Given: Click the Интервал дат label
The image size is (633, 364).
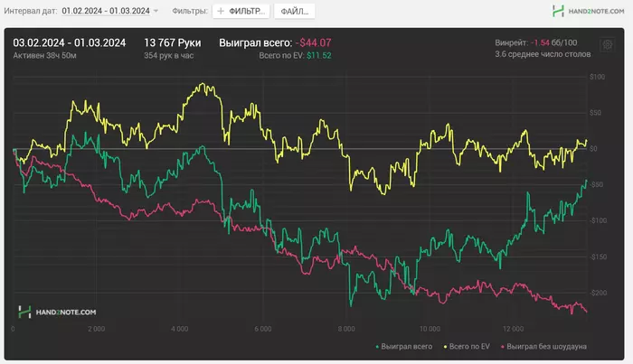Looking at the screenshot, I should pyautogui.click(x=30, y=11).
